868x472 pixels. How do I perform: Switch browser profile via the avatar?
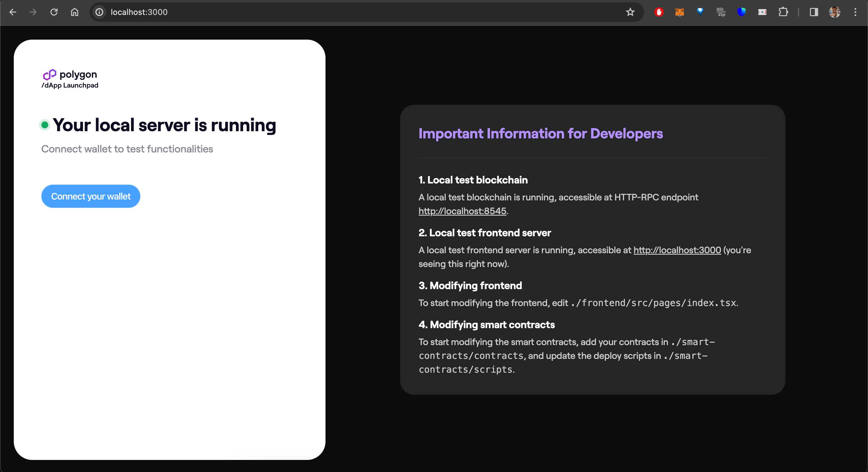(x=835, y=12)
